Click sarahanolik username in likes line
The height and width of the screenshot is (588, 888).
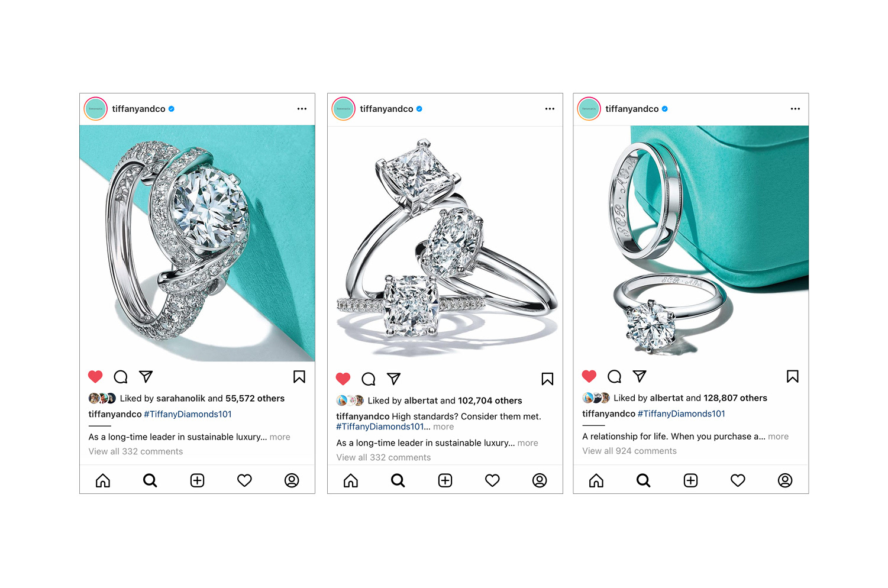click(180, 399)
